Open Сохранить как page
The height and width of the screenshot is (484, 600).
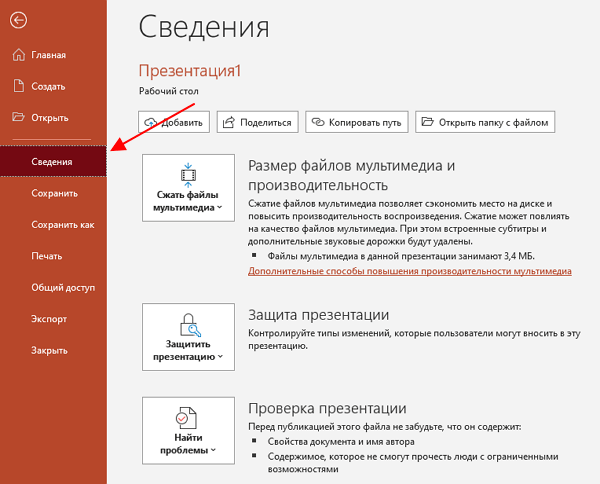click(54, 225)
